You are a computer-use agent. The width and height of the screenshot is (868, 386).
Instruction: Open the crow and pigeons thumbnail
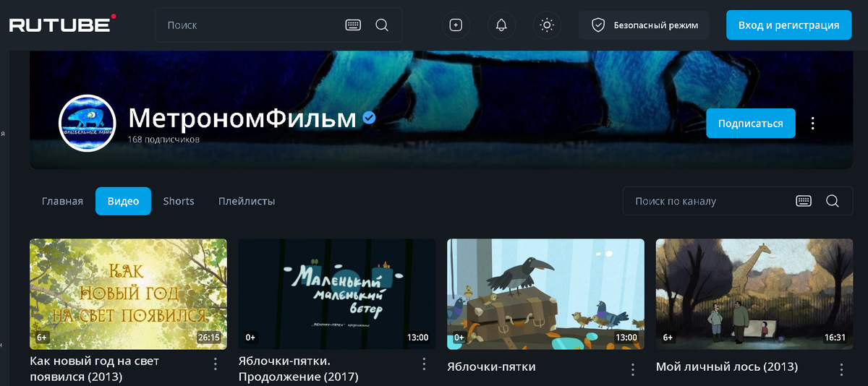[x=545, y=294]
